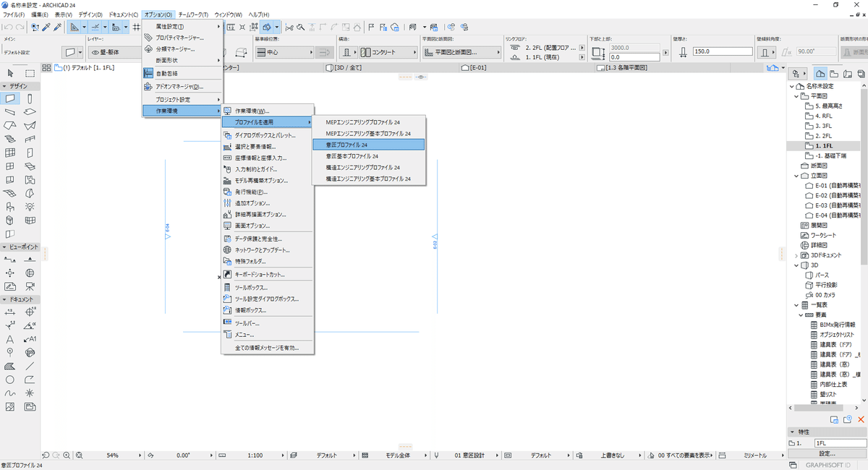The image size is (868, 470).
Task: Open the layer dropdown showing 壁-躯体
Action: (114, 52)
